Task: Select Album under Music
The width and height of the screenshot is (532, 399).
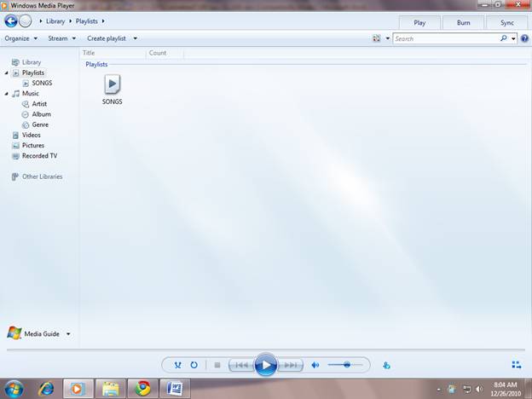Action: 41,114
